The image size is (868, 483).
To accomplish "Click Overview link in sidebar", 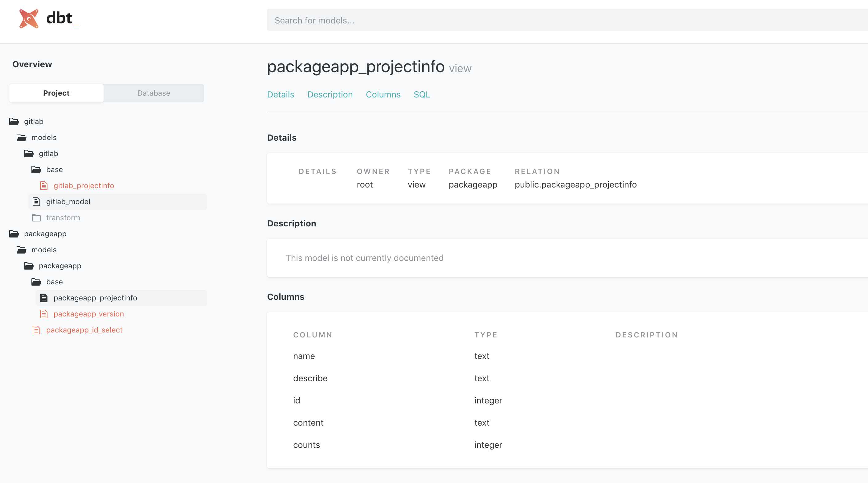I will (32, 64).
